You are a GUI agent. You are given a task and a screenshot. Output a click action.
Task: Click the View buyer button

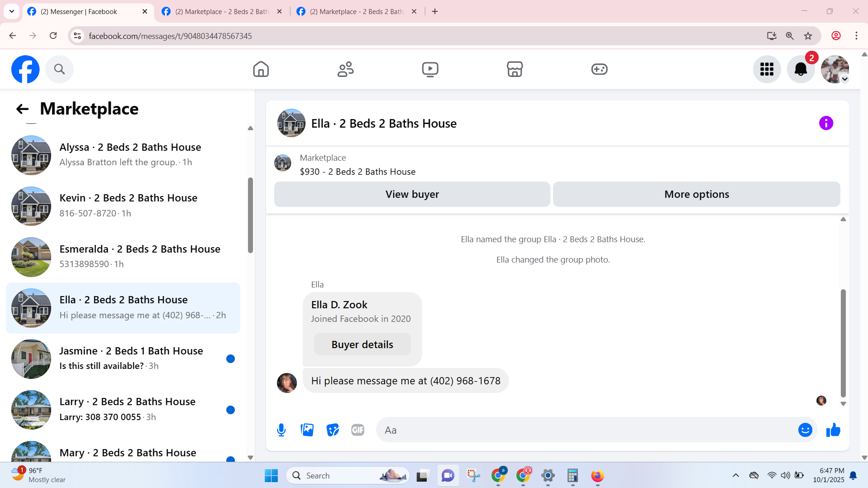tap(412, 194)
